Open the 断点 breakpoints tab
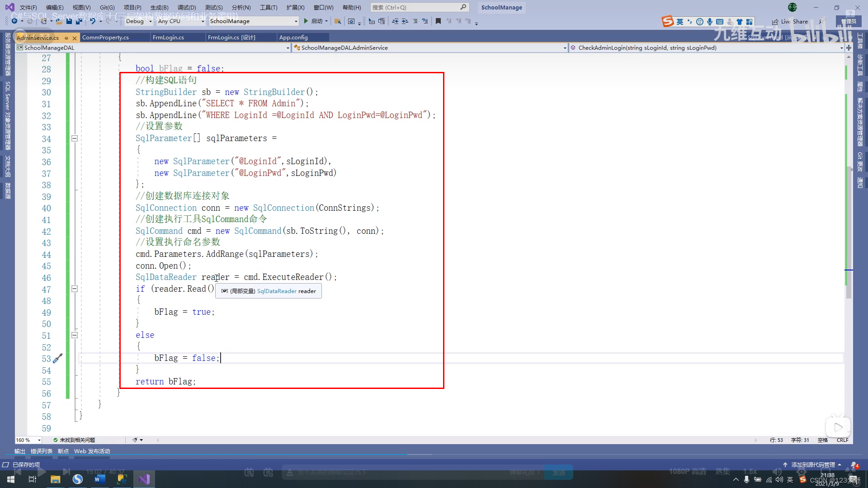The image size is (868, 488). tap(63, 451)
